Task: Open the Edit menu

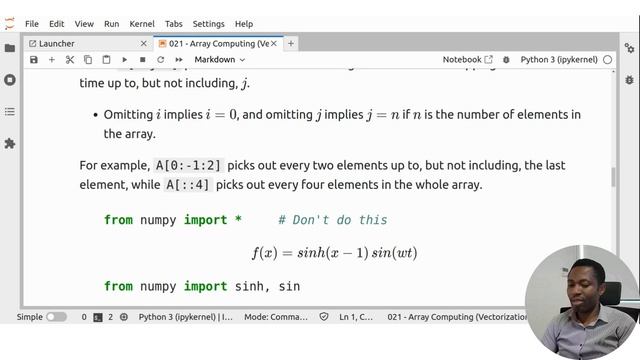Action: 56,24
